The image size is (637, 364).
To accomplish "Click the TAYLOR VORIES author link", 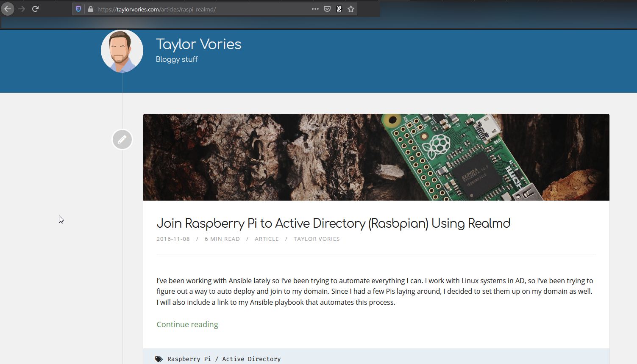I will 316,239.
